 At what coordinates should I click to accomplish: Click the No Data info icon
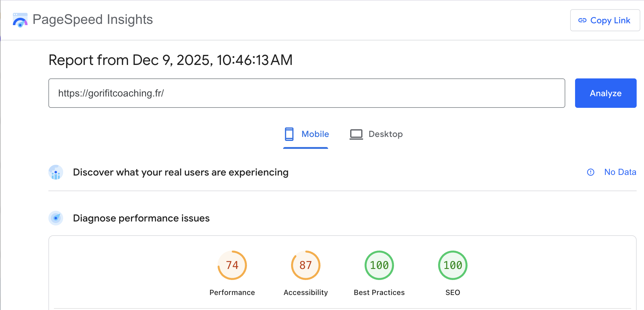590,172
